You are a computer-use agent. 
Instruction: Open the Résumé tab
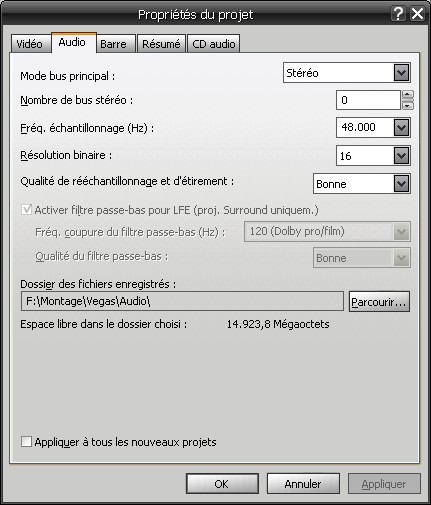(161, 44)
